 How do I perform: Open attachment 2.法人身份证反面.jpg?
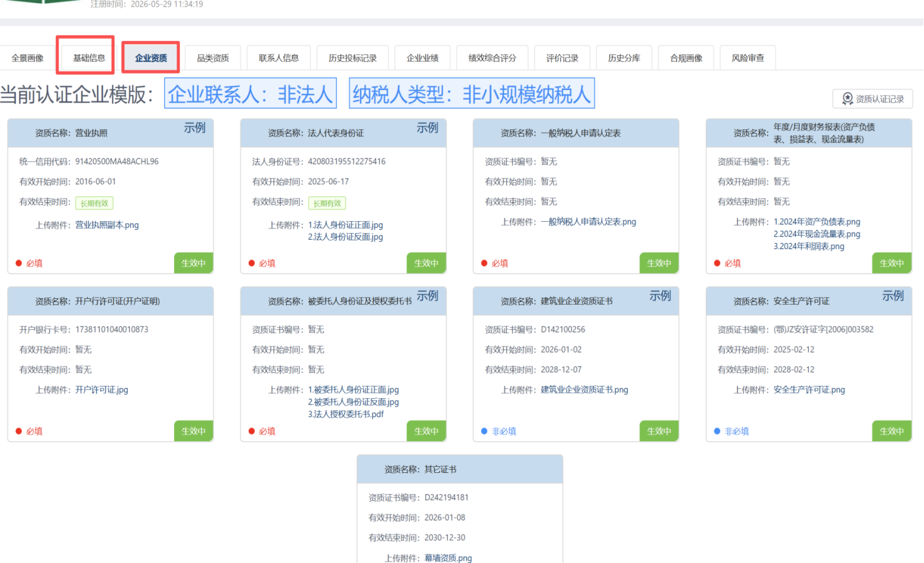346,237
